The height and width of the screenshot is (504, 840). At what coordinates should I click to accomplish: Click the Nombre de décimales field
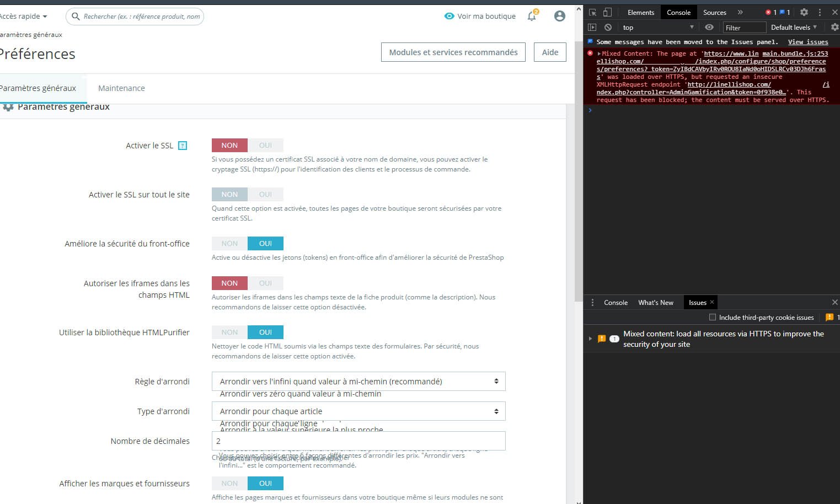[359, 441]
